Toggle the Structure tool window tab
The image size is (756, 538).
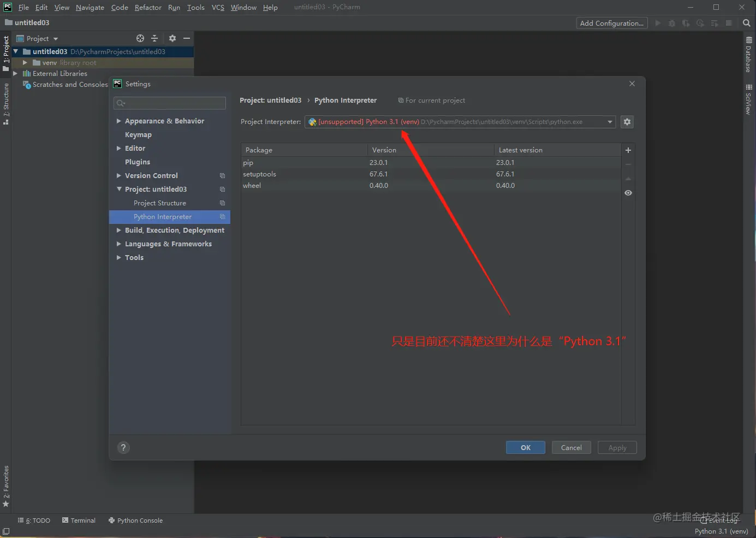6,104
